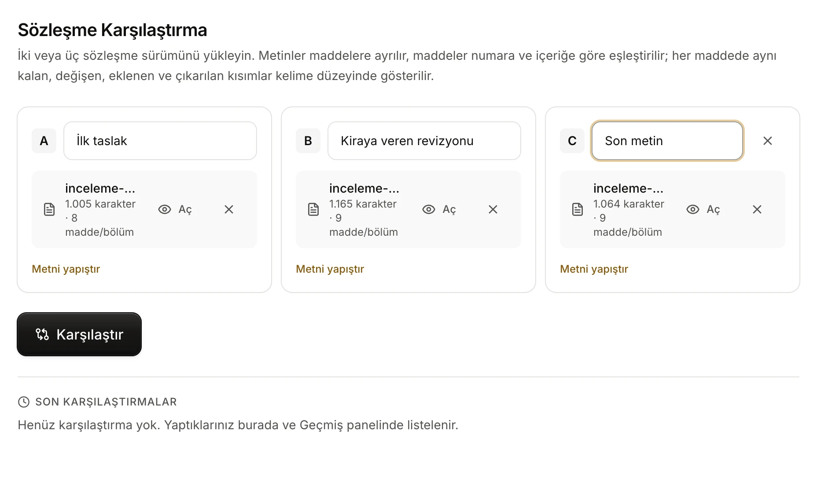Remove the uploaded file from panel C
Image resolution: width=817 pixels, height=504 pixels.
757,209
